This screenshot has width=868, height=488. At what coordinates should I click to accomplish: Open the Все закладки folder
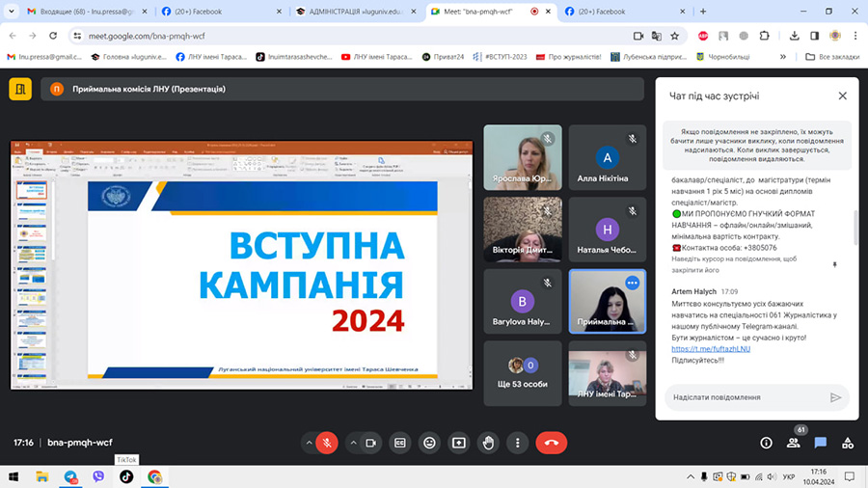pyautogui.click(x=832, y=57)
